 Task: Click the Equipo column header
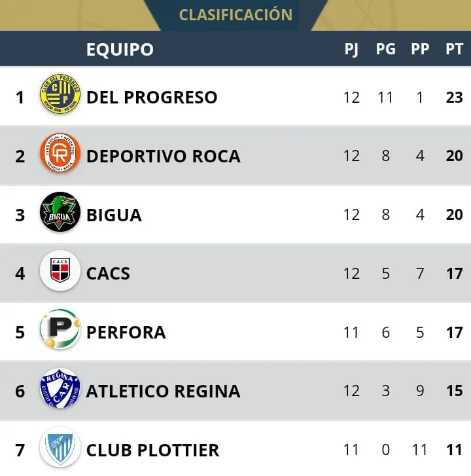click(x=120, y=49)
